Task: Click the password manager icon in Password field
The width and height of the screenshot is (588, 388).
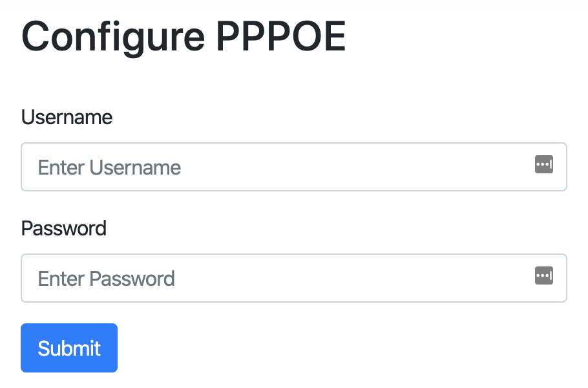Action: (x=544, y=276)
